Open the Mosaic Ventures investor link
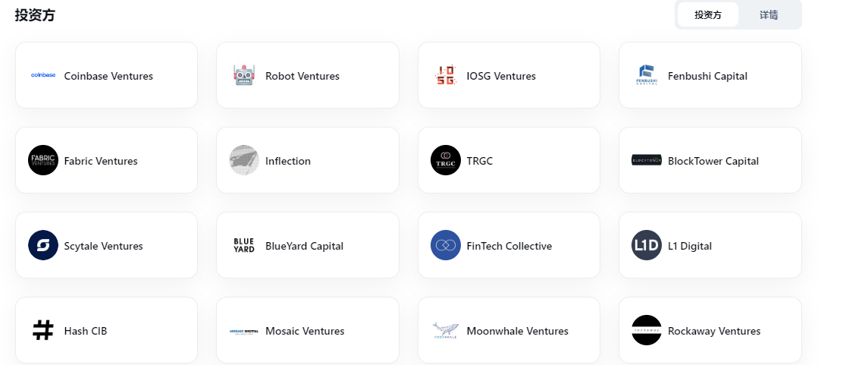The width and height of the screenshot is (868, 365). pos(305,331)
